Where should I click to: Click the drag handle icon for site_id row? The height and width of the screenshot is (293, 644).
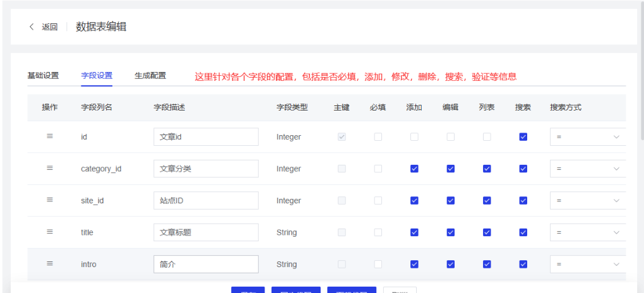(x=50, y=200)
